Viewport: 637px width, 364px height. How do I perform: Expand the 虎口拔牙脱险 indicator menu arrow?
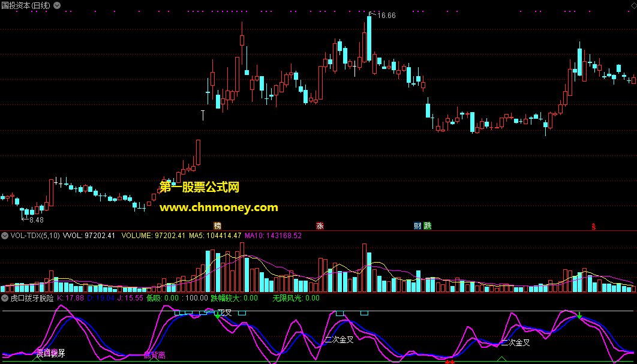tap(5, 298)
